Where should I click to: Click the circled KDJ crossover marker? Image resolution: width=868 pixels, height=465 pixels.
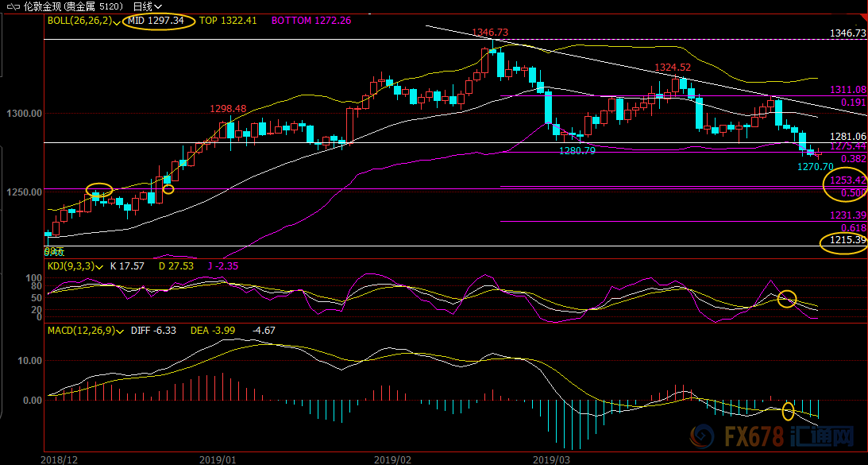[787, 299]
